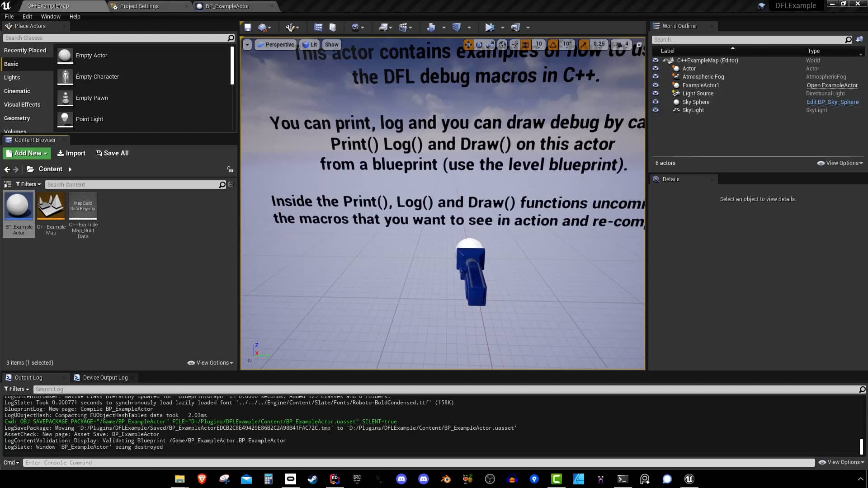This screenshot has width=868, height=488.
Task: Open the Perspective view dropdown
Action: (x=276, y=44)
